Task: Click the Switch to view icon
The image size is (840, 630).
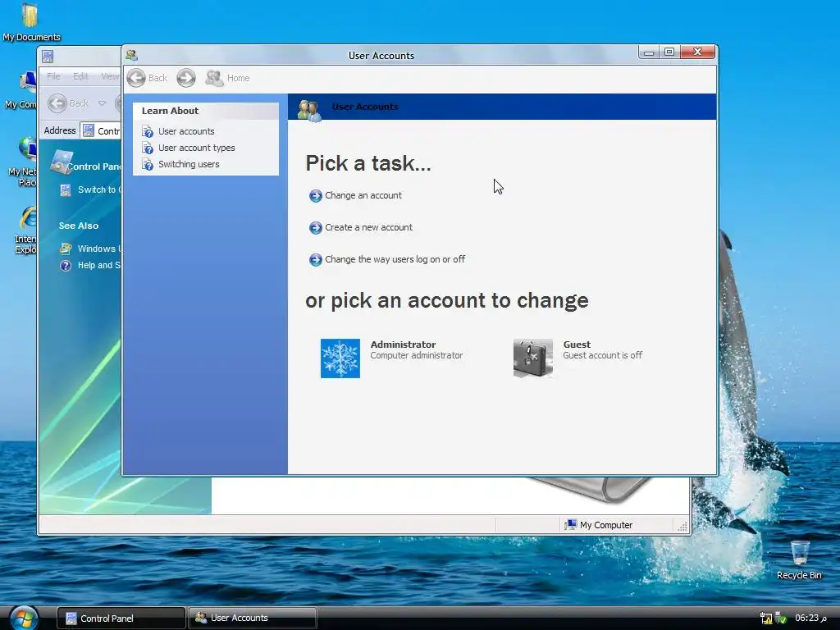Action: 66,189
